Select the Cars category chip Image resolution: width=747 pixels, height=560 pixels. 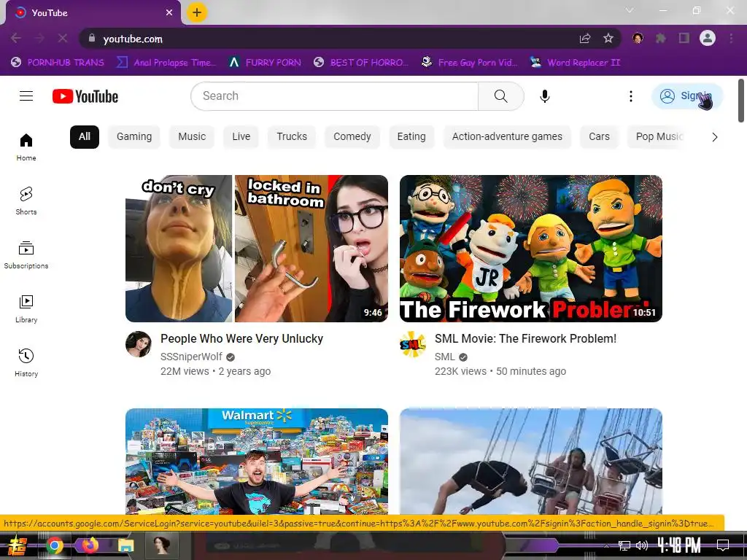(x=600, y=136)
